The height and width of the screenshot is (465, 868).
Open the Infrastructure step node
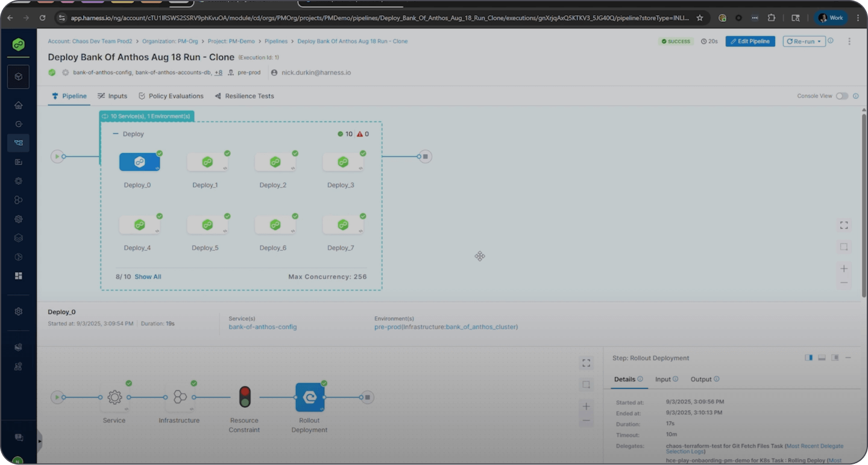pyautogui.click(x=180, y=397)
